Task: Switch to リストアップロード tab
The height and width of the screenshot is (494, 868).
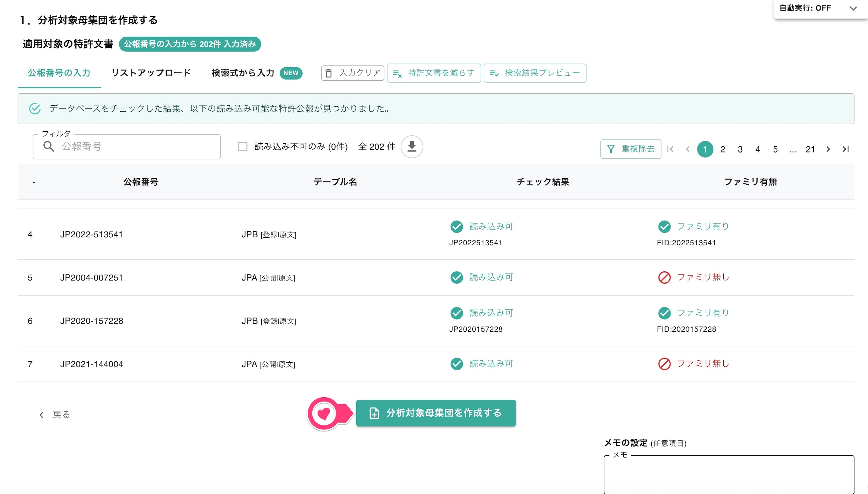Action: (x=151, y=73)
